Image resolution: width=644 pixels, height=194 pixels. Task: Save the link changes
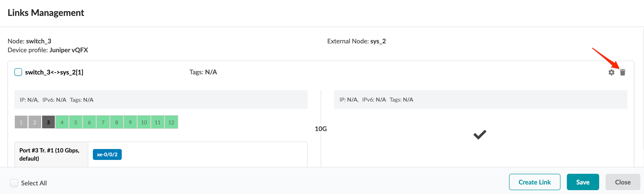(583, 182)
